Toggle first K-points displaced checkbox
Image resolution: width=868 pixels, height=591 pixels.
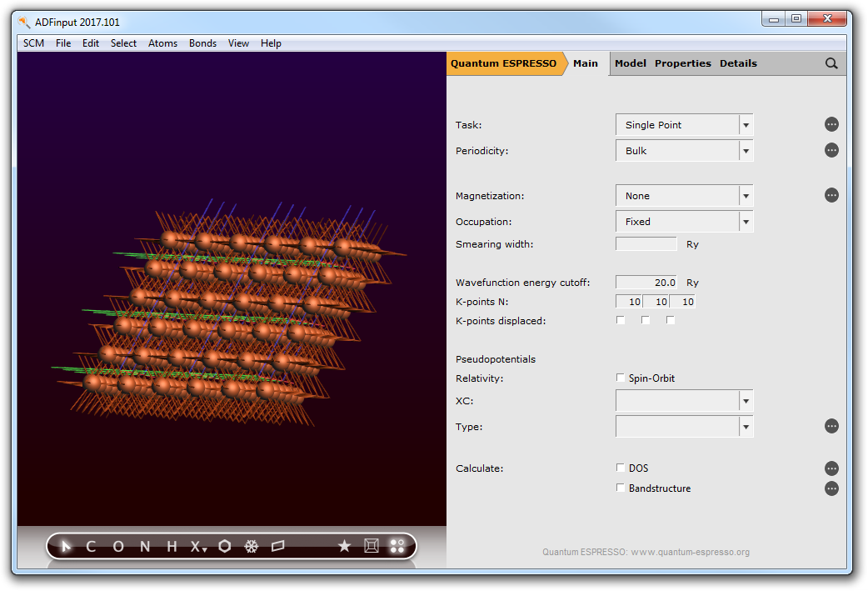pos(621,320)
